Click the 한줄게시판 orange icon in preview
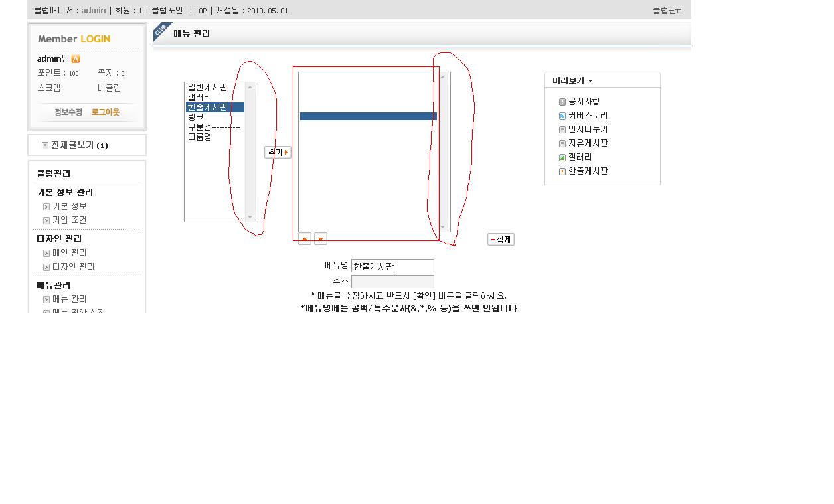Image resolution: width=834 pixels, height=504 pixels. (562, 171)
